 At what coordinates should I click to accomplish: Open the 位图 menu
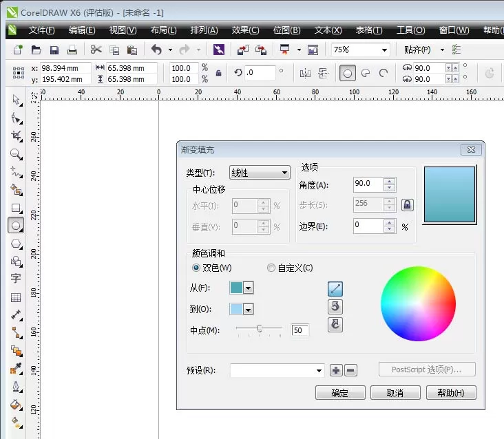(x=286, y=30)
